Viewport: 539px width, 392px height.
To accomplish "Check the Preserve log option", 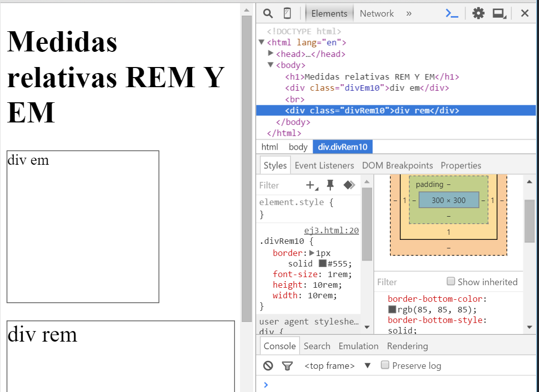I will click(x=385, y=365).
